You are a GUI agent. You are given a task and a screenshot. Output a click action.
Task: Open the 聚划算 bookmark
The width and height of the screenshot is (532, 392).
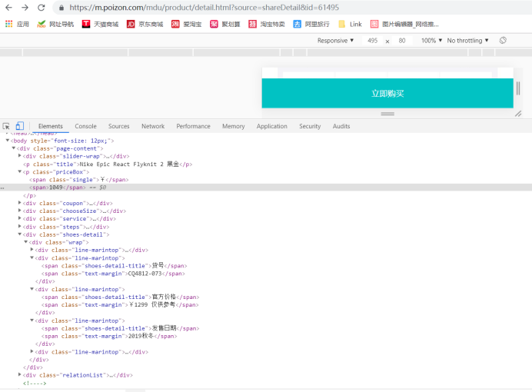(224, 24)
